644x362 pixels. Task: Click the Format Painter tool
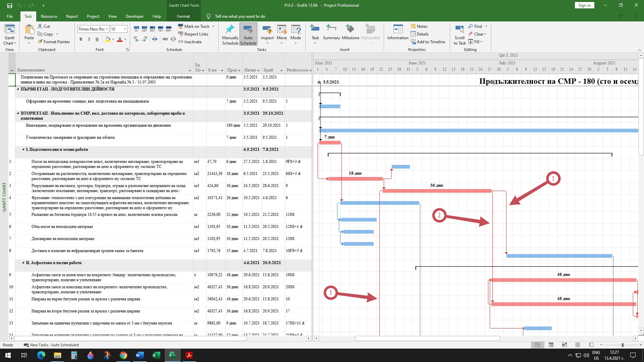[54, 42]
